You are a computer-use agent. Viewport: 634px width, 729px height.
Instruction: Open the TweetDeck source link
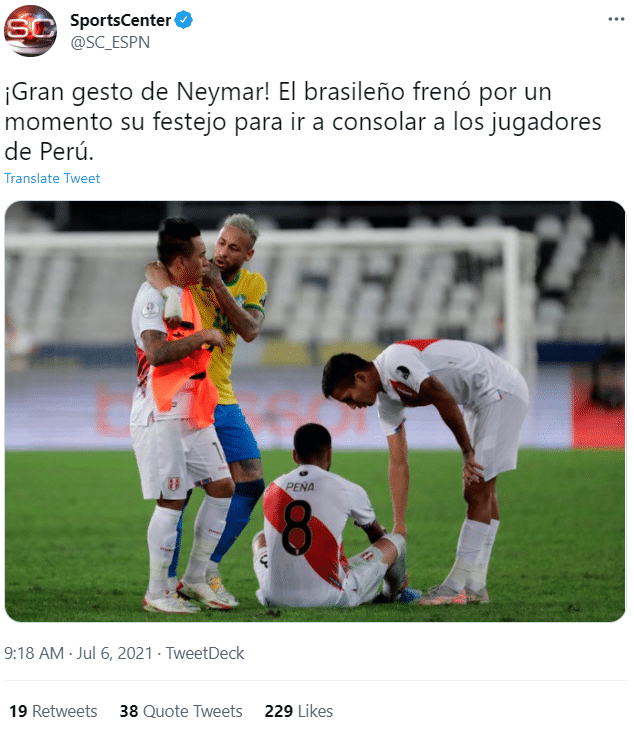pyautogui.click(x=205, y=653)
